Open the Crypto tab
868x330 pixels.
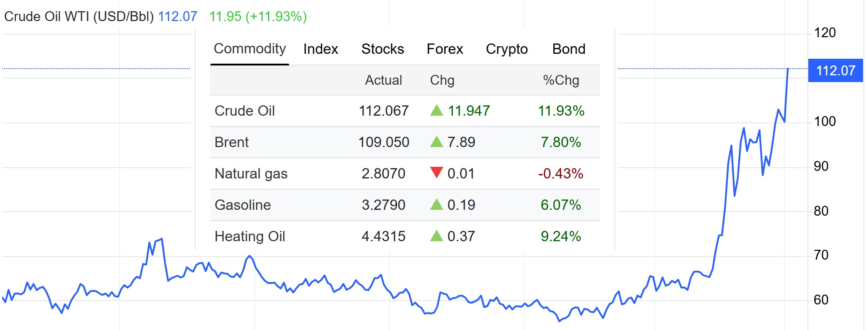pos(507,49)
